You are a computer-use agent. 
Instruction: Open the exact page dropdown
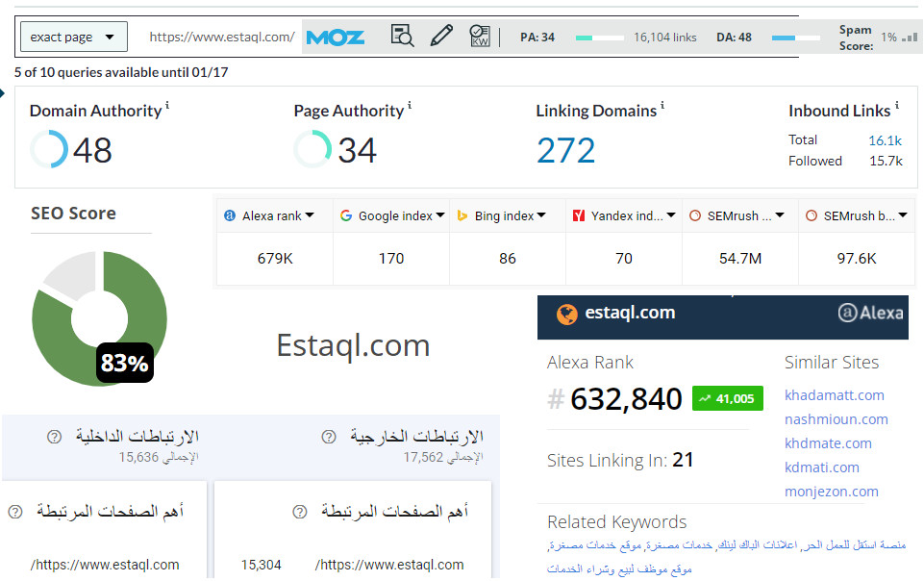tap(74, 38)
